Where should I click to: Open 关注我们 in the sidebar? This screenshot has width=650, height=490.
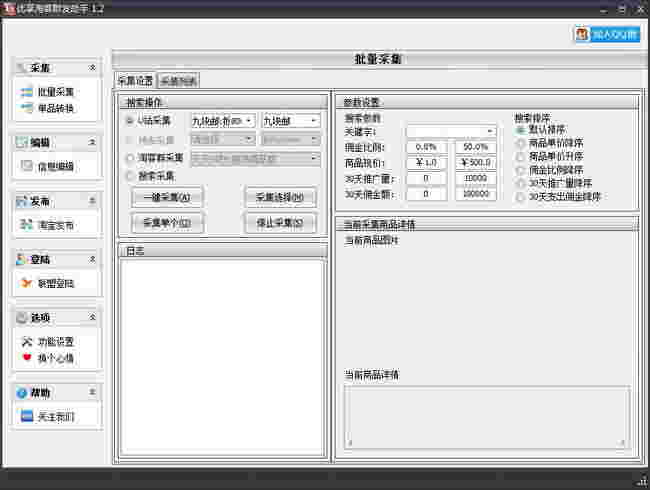pyautogui.click(x=55, y=416)
